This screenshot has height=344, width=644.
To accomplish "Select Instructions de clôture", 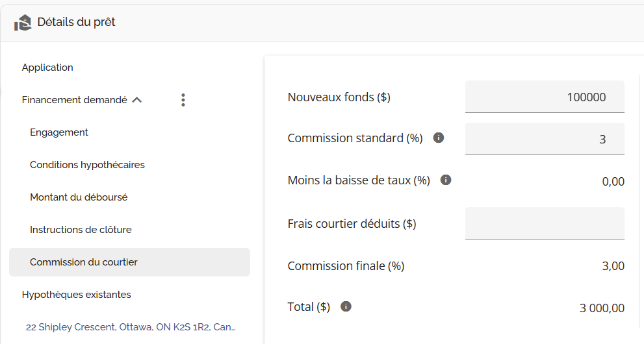I will 81,230.
